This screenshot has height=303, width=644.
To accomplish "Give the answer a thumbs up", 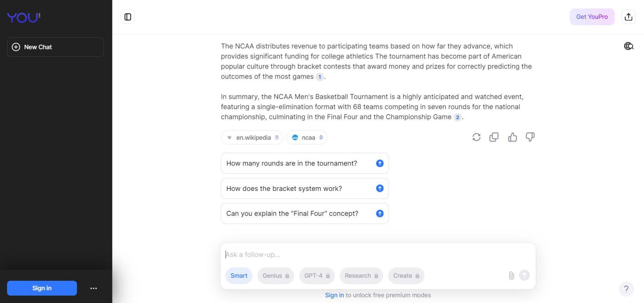I will pos(512,137).
